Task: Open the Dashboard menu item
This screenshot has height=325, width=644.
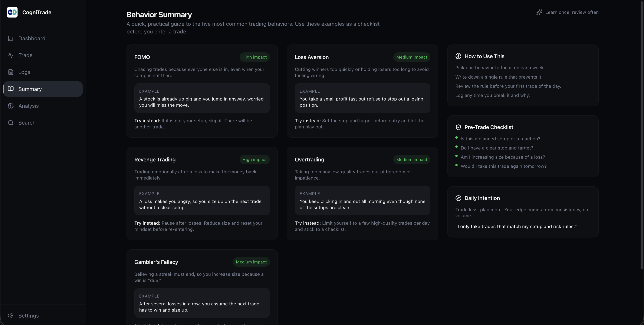Action: [x=32, y=39]
